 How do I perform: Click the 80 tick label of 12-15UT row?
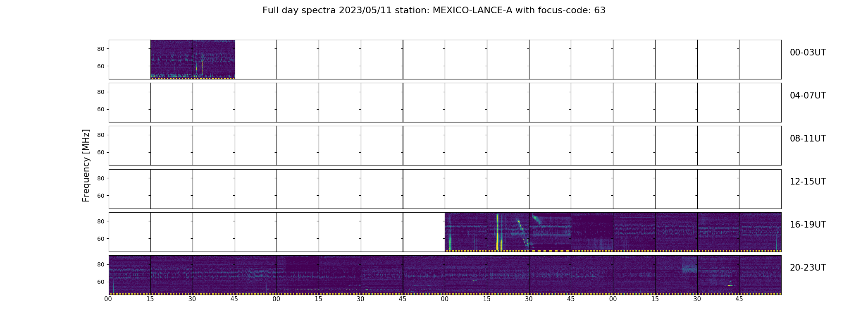(x=101, y=178)
